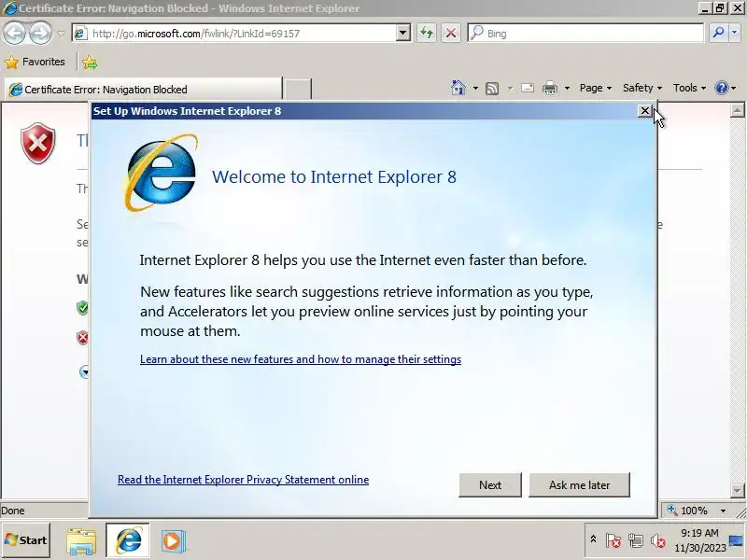The image size is (747, 560).
Task: Click the Done status bar text
Action: coord(13,511)
